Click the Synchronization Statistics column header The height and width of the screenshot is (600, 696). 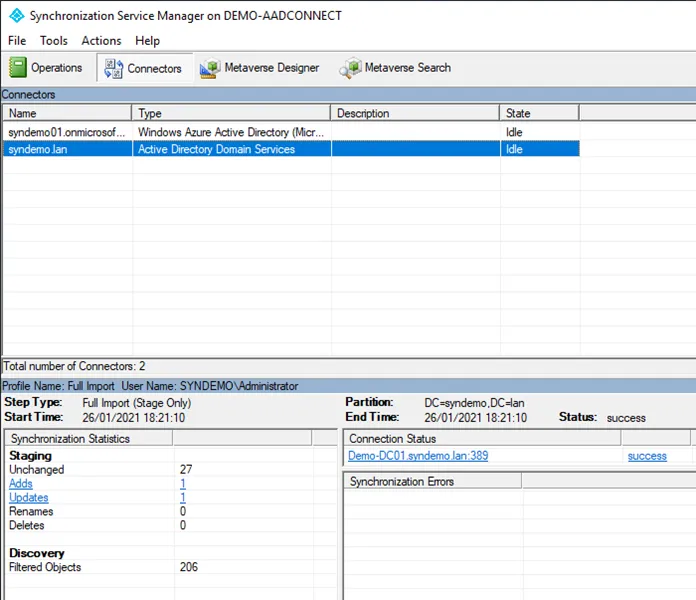tap(88, 438)
